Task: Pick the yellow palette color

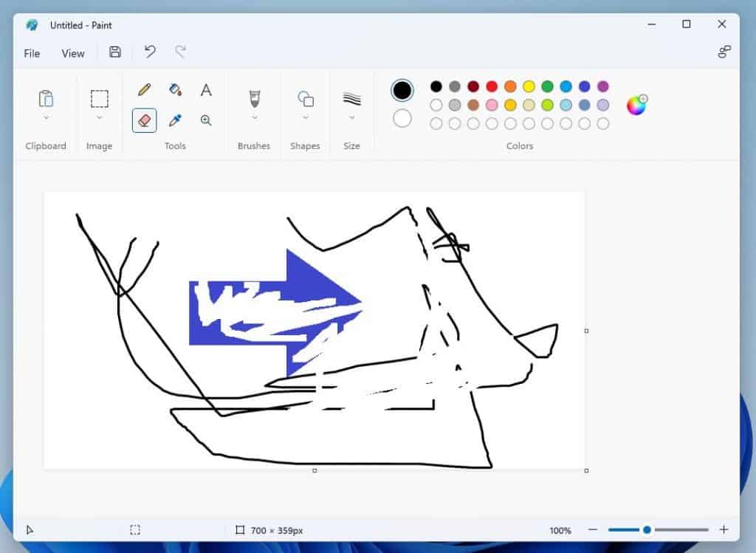Action: pyautogui.click(x=529, y=86)
